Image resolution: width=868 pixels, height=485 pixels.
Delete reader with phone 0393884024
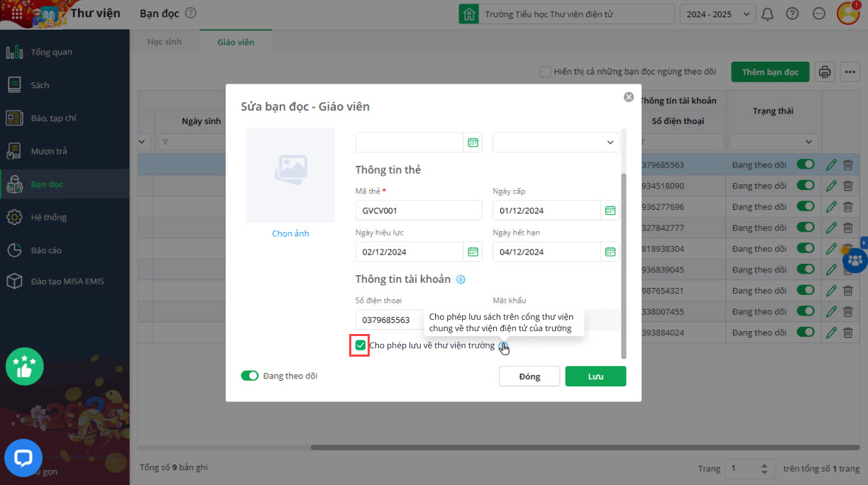pyautogui.click(x=847, y=333)
